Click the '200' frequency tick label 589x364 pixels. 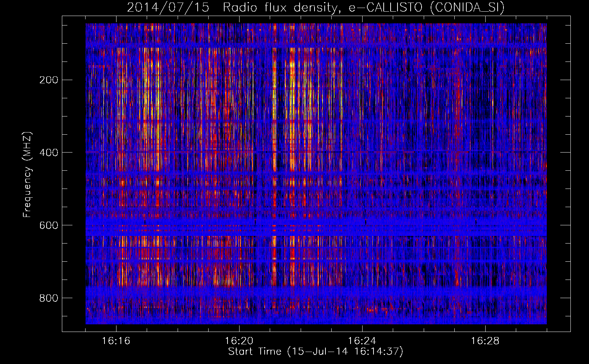point(49,80)
